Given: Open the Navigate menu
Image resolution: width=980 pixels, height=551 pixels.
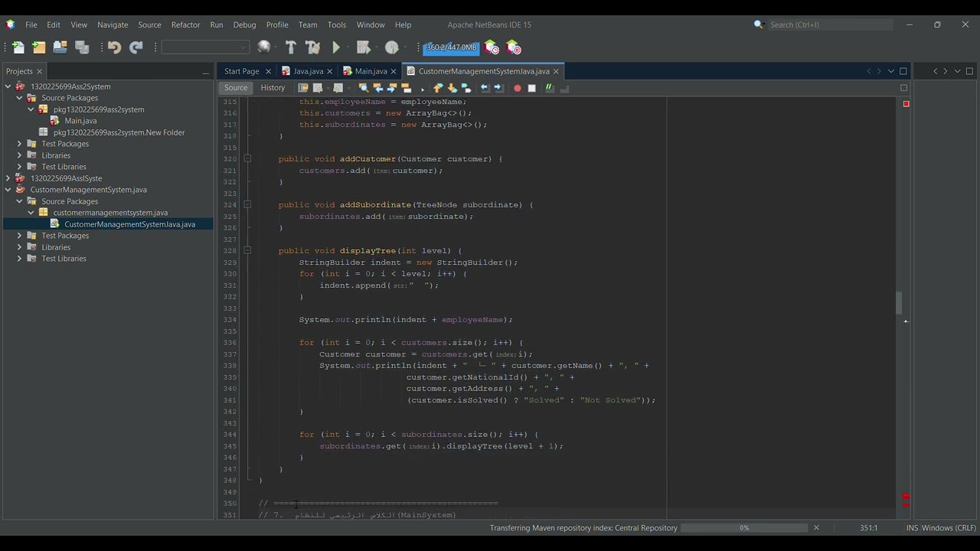Looking at the screenshot, I should point(113,24).
